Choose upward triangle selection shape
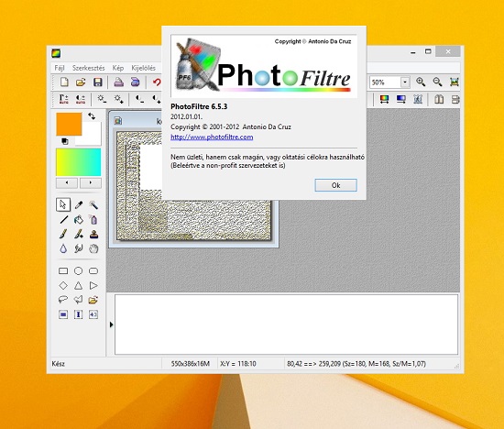Viewport: 504px width, 429px height. click(x=79, y=286)
